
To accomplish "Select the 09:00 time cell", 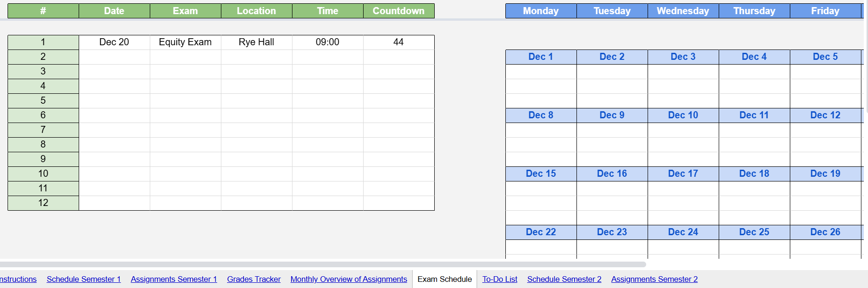I will (x=327, y=42).
